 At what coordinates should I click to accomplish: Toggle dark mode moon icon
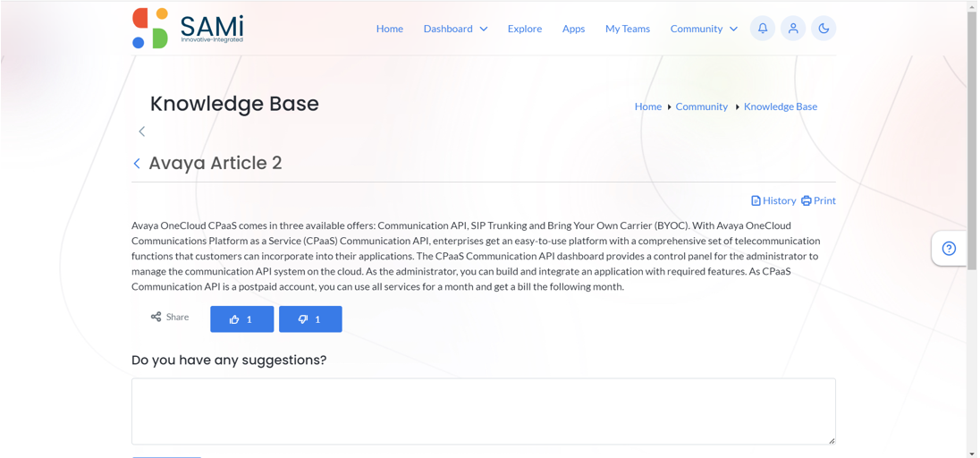824,29
